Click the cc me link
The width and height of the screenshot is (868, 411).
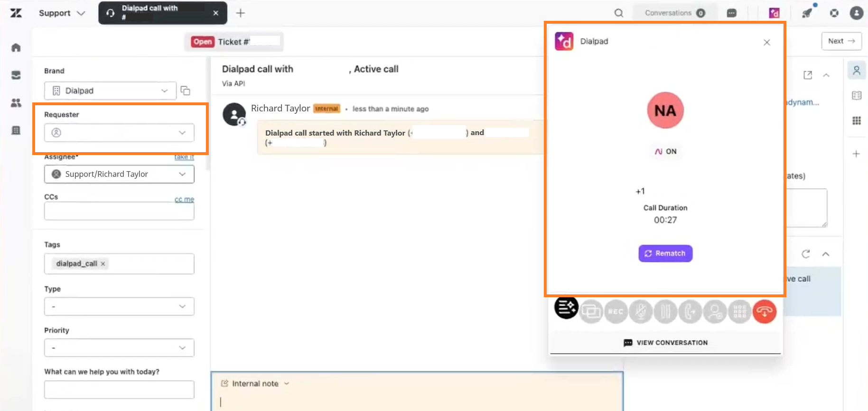tap(184, 200)
